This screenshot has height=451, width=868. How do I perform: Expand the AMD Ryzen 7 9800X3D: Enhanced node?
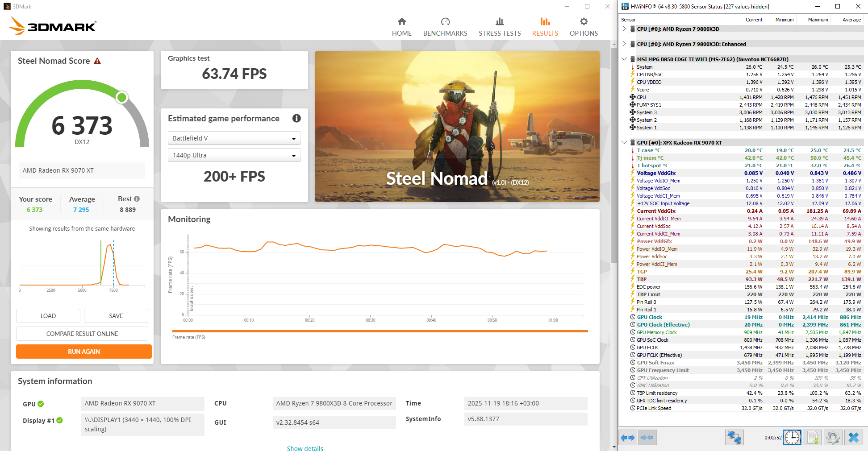(x=624, y=44)
